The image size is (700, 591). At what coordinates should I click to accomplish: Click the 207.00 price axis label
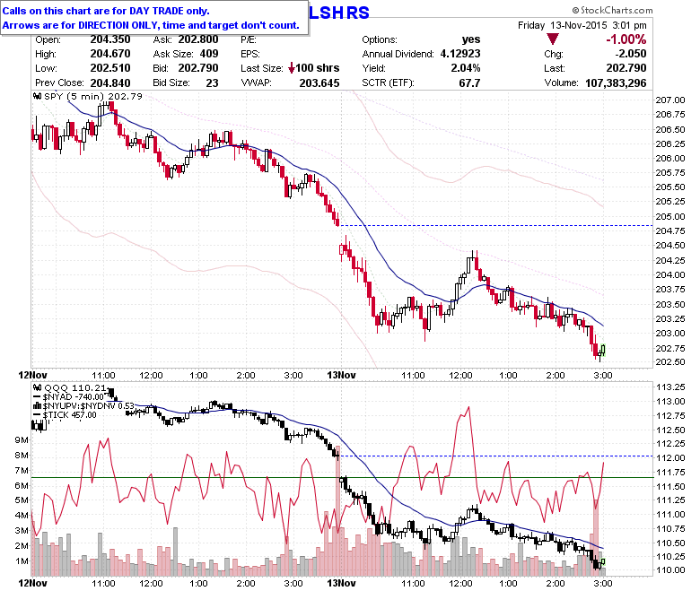point(669,100)
